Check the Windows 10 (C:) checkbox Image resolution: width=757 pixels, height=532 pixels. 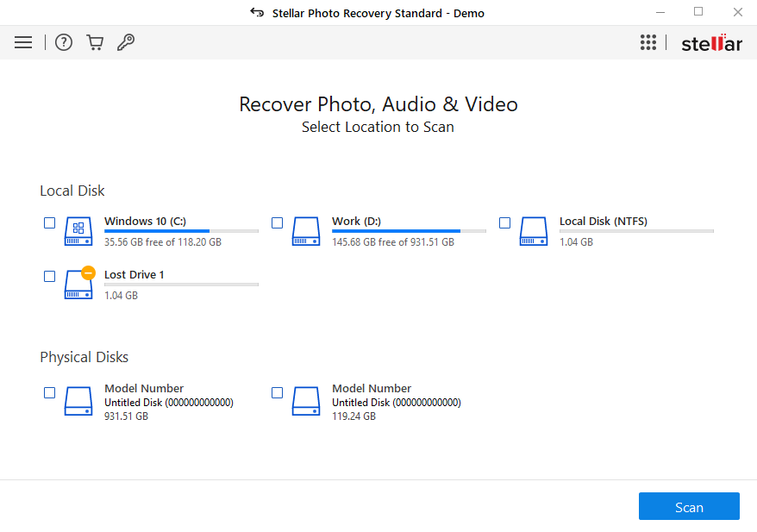49,222
